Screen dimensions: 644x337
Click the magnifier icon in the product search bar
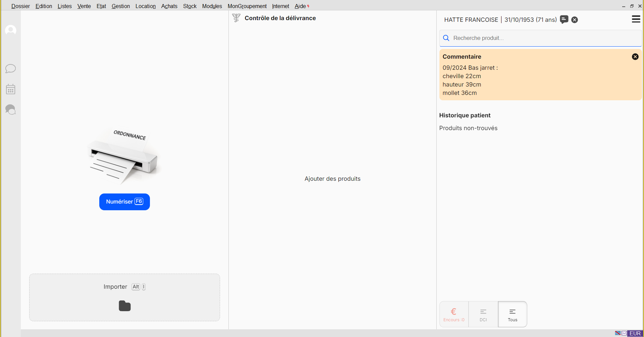(x=446, y=38)
